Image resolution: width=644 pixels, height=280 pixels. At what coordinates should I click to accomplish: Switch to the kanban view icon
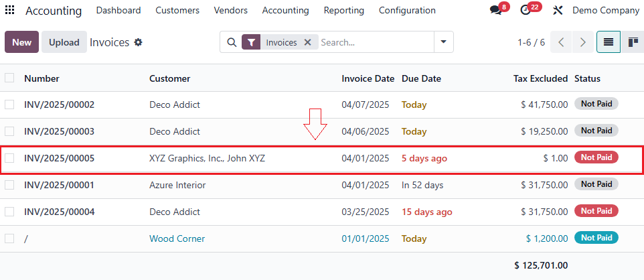click(x=633, y=42)
